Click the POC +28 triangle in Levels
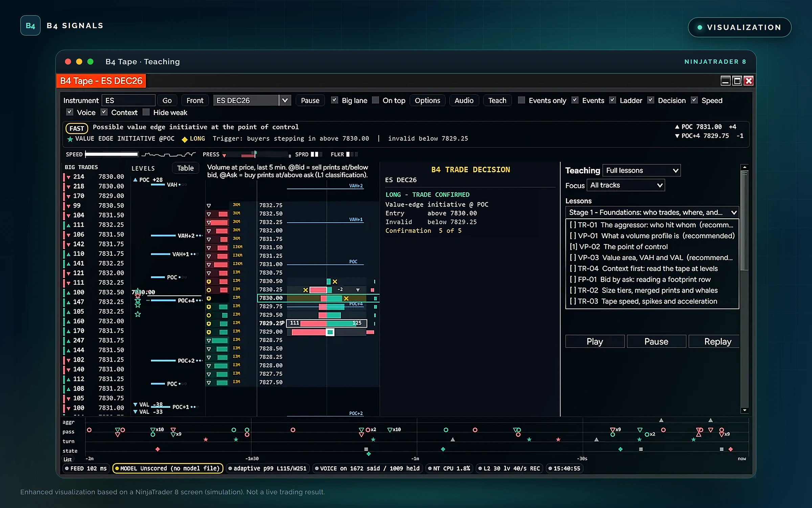This screenshot has height=508, width=812. point(135,180)
